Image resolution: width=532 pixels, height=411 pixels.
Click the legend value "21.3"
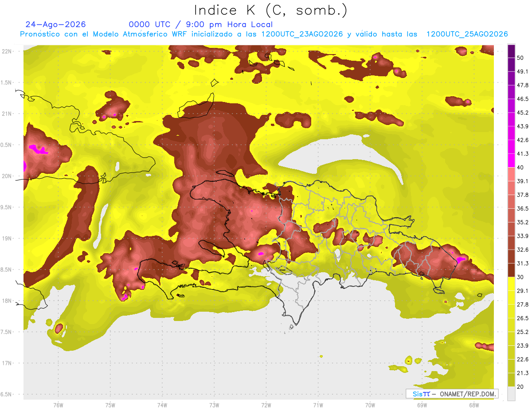tap(523, 373)
